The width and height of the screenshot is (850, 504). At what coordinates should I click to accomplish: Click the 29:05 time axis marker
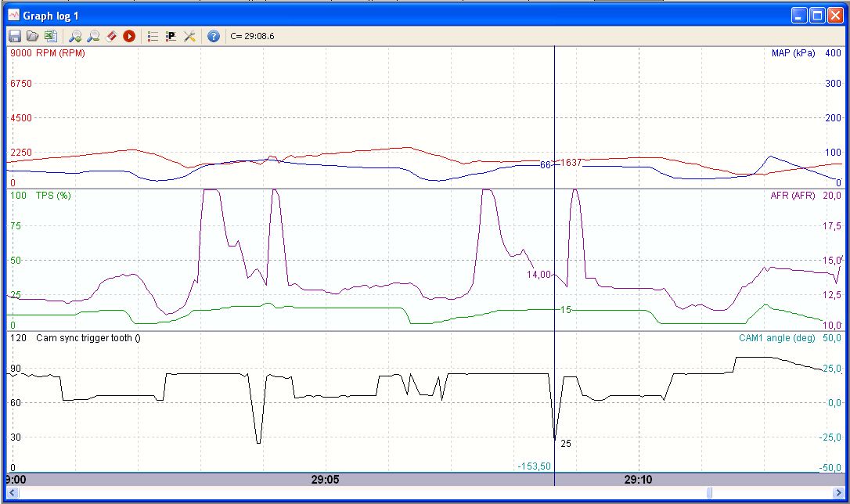click(324, 479)
